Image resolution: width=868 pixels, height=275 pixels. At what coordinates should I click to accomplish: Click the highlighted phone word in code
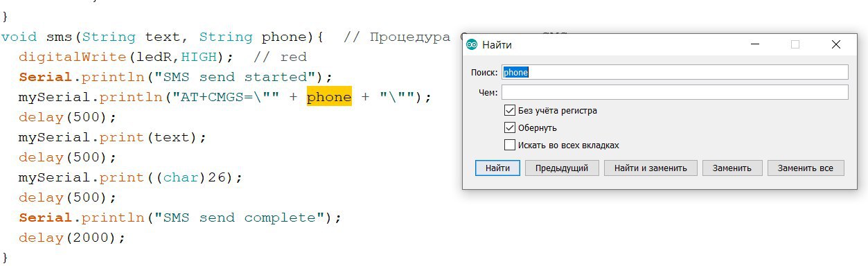pos(329,97)
